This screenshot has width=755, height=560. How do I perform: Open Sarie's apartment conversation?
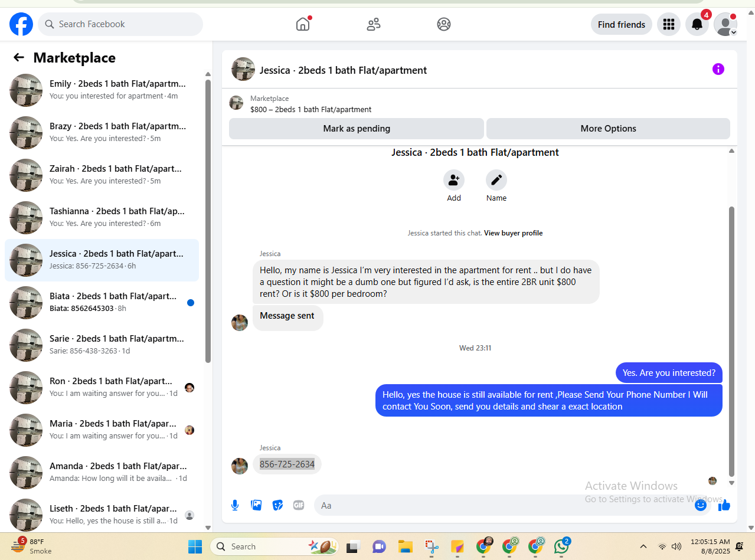pos(102,345)
